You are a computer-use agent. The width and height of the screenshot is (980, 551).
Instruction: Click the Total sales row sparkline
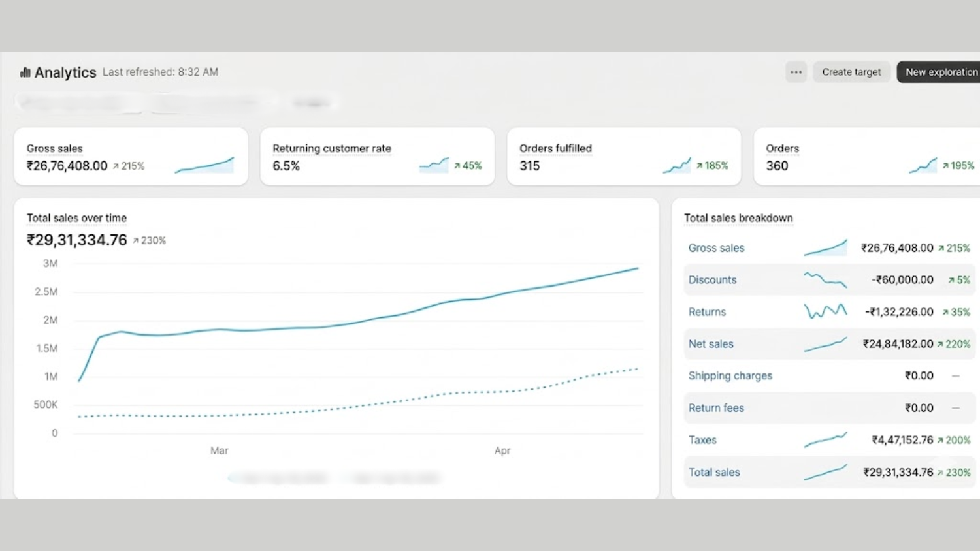825,472
